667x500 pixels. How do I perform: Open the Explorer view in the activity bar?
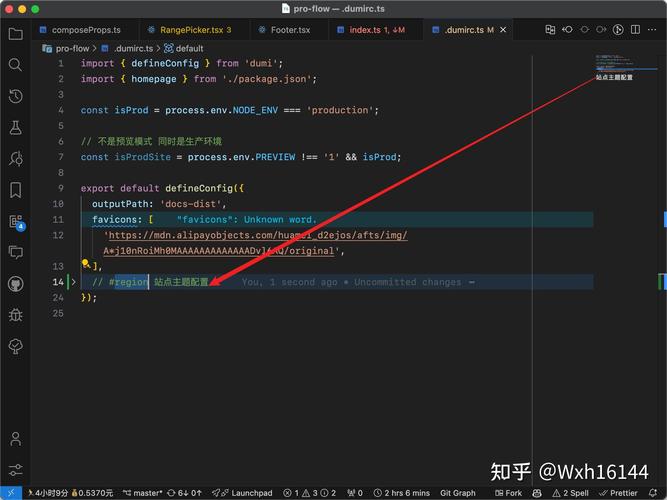coord(15,34)
